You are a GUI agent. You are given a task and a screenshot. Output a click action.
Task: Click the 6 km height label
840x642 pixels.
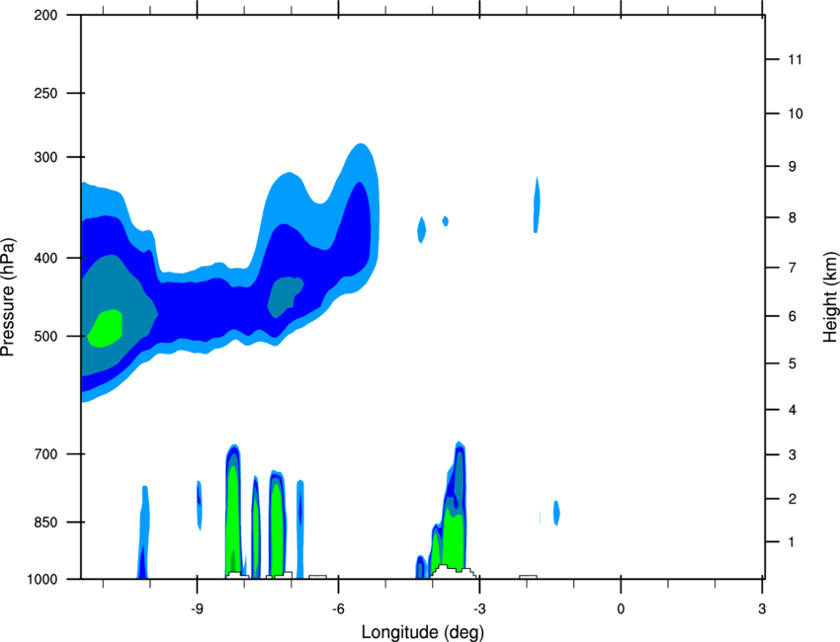pyautogui.click(x=792, y=316)
